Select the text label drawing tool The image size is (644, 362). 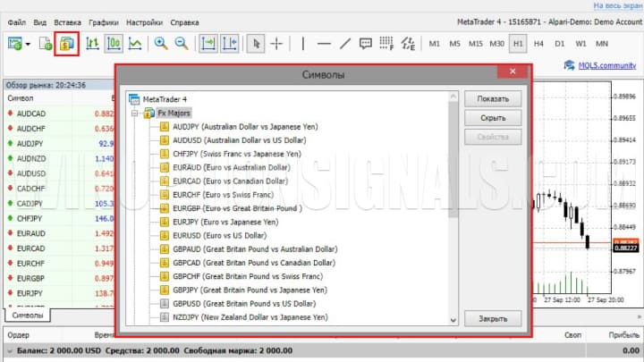tap(367, 43)
